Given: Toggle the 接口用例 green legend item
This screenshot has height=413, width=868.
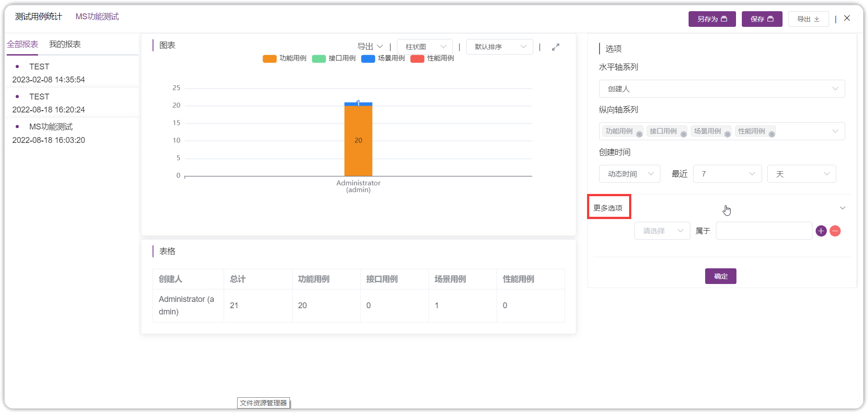Looking at the screenshot, I should [334, 58].
